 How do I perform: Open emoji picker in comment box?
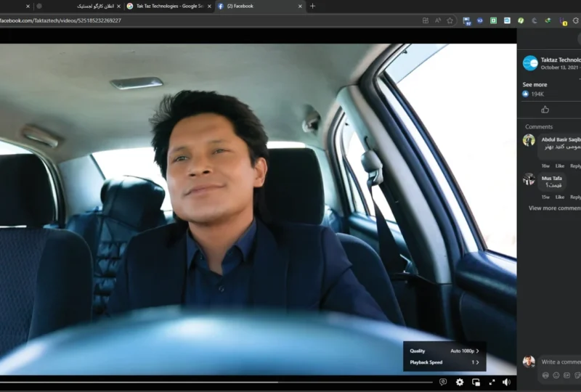556,375
